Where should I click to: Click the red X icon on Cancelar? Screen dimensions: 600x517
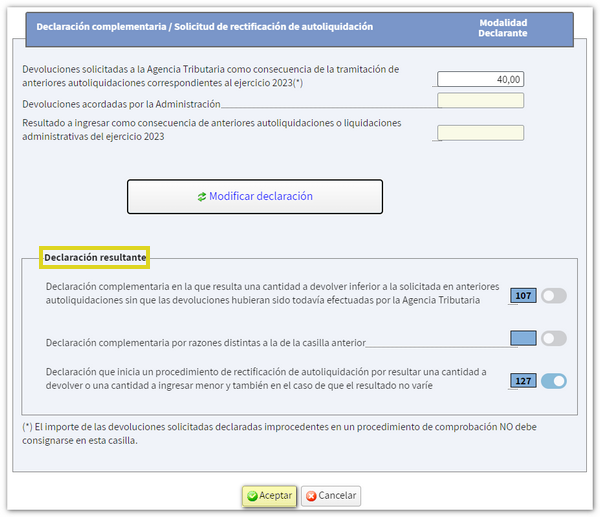311,496
